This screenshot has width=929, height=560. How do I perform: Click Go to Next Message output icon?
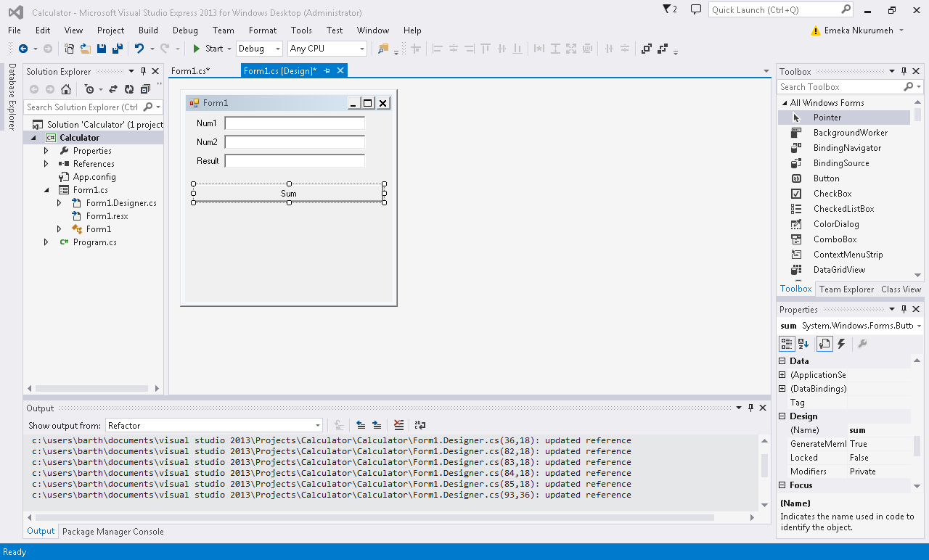(x=377, y=425)
